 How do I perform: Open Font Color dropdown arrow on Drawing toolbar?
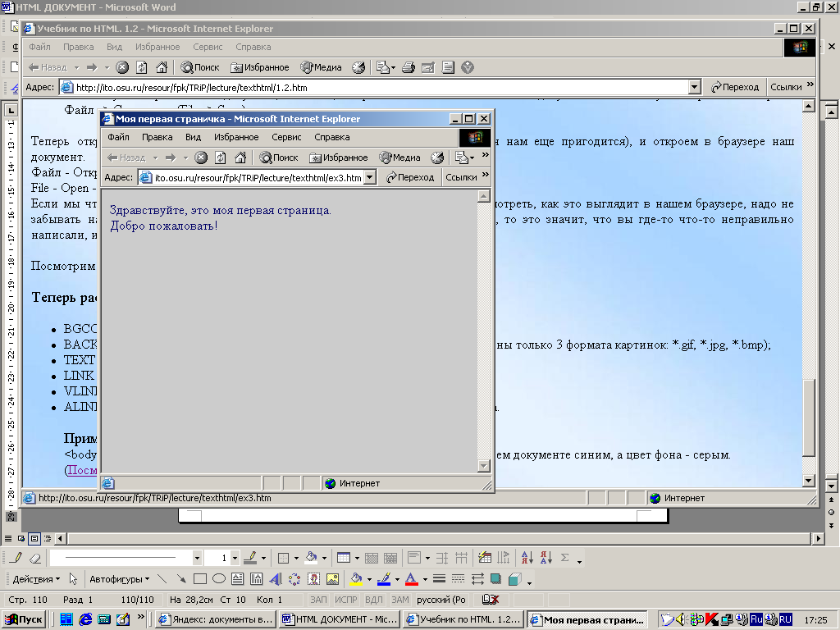[x=425, y=579]
